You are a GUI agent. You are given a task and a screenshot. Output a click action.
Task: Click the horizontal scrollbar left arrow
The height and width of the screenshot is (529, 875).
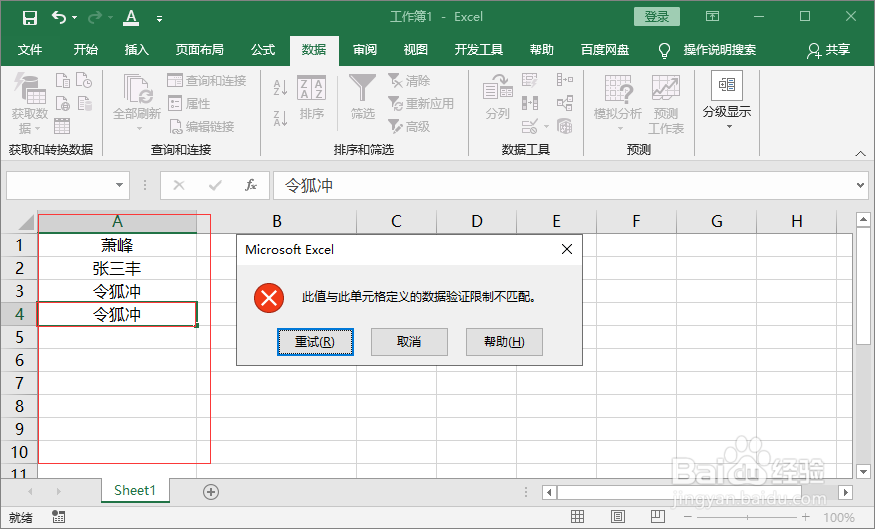pos(549,492)
